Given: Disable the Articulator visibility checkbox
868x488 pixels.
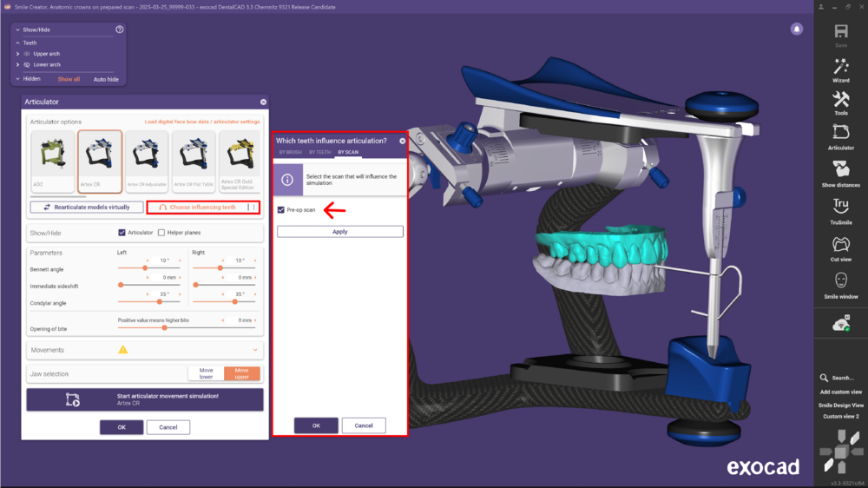Looking at the screenshot, I should 122,233.
